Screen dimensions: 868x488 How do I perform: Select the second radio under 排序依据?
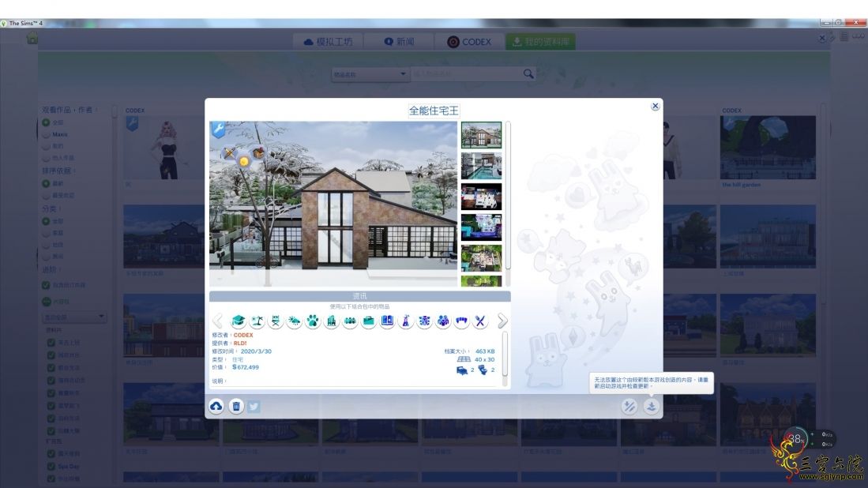46,195
